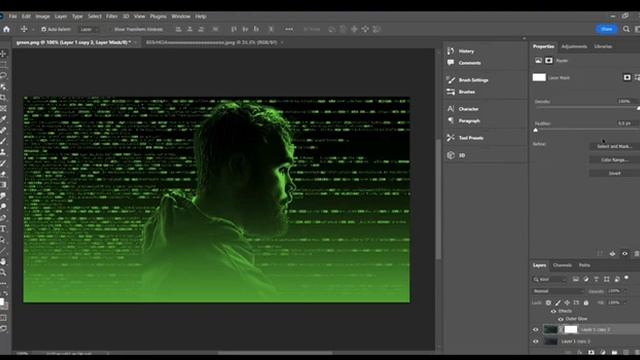Viewport: 640px width, 360px height.
Task: Click new adjustment layer icon at Layers bottom
Action: (603, 352)
